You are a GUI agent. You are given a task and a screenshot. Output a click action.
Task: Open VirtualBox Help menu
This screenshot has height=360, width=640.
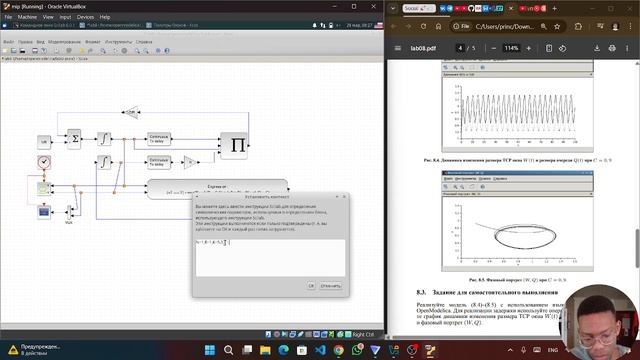pyautogui.click(x=105, y=17)
